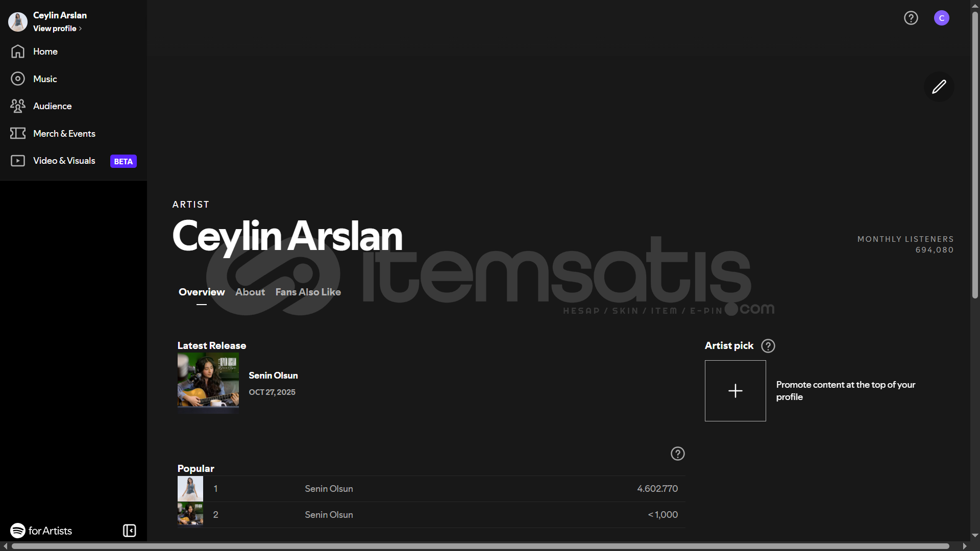Click the horizontal scrollbar at bottom

480,546
